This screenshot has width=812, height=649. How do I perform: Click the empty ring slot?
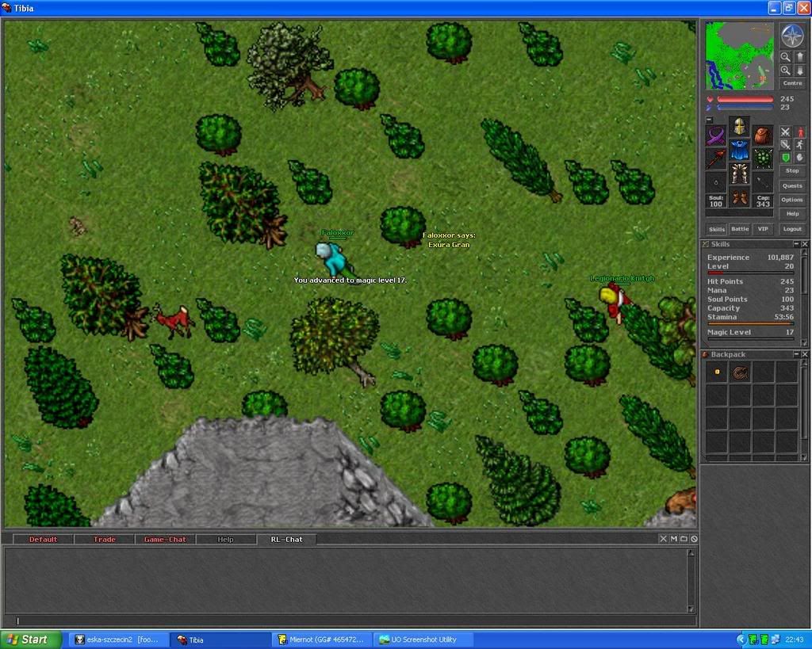coord(716,182)
